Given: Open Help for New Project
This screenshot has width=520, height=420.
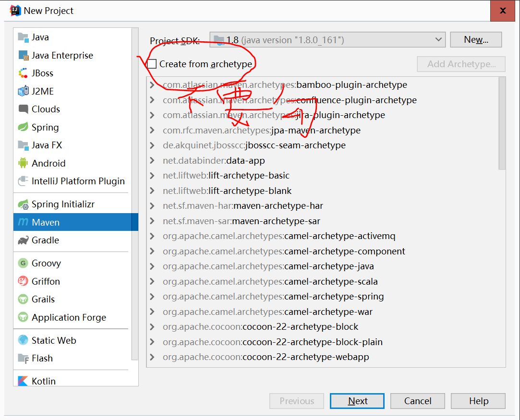Looking at the screenshot, I should [x=478, y=401].
